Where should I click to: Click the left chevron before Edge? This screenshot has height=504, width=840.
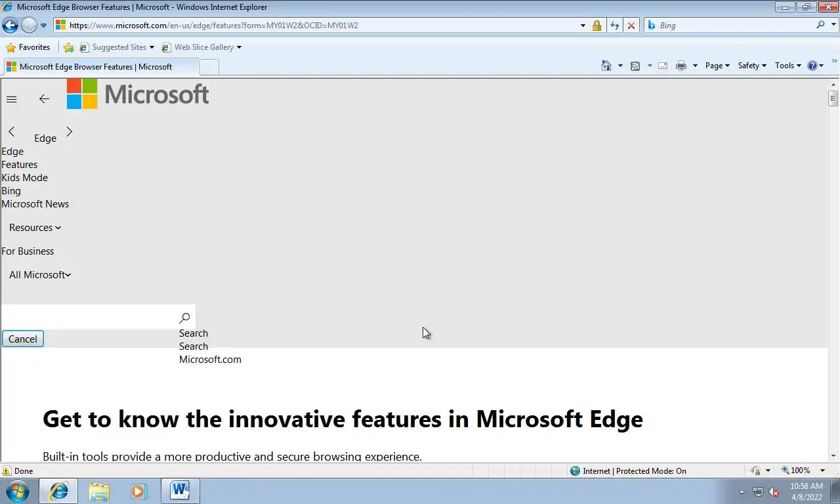click(x=11, y=132)
